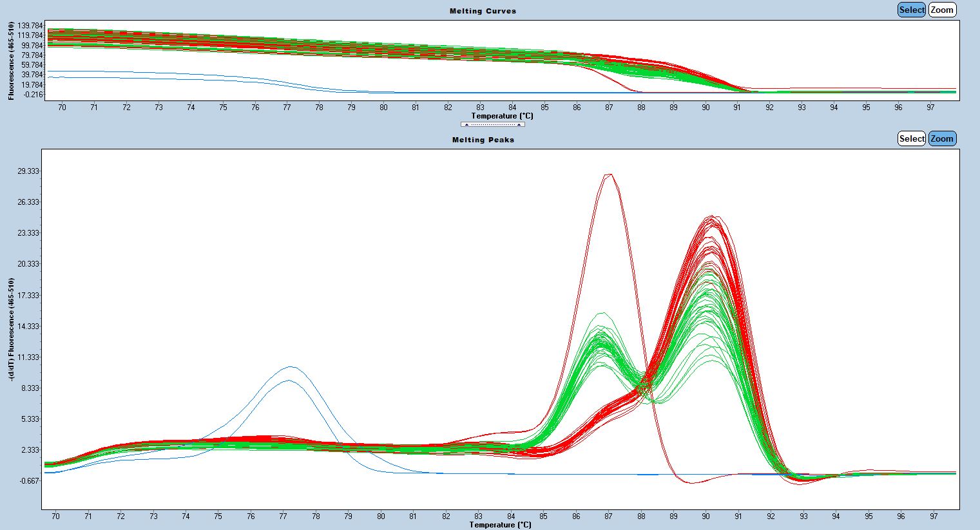Screen dimensions: 980x530
Task: Click the dotted splitter handle between the charts
Action: 492,124
